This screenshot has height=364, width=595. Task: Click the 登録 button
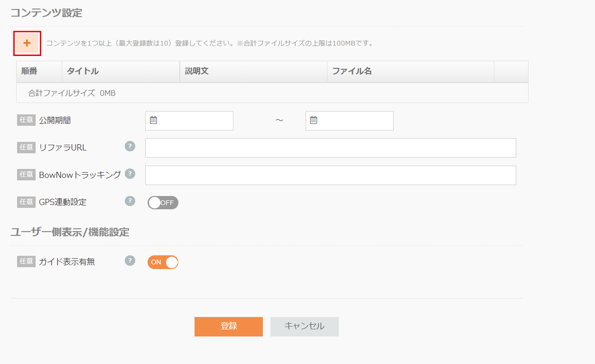229,327
